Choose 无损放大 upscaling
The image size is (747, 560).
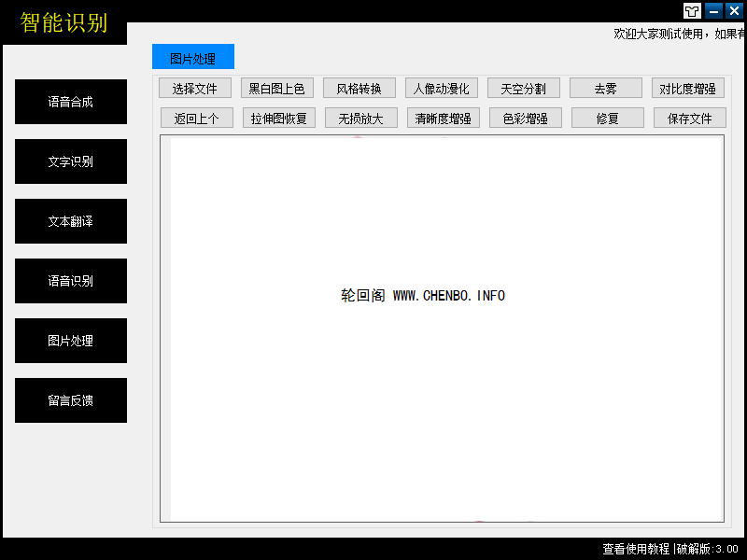tap(360, 119)
